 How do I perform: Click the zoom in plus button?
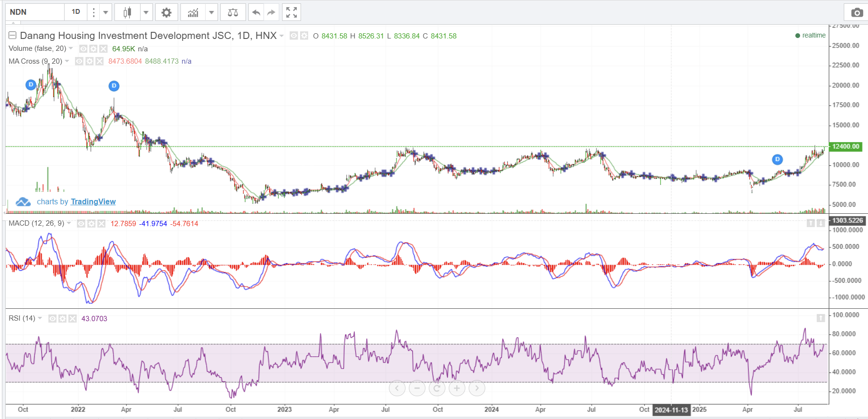coord(457,388)
